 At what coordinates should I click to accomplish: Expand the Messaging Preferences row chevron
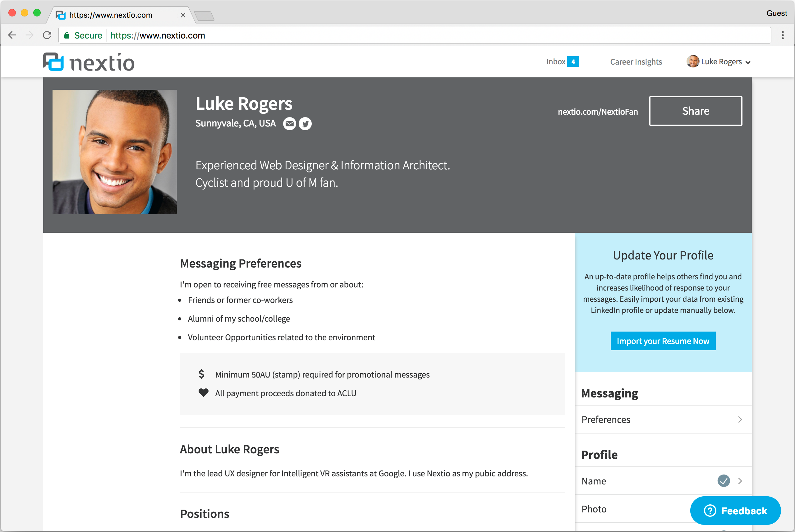point(740,420)
